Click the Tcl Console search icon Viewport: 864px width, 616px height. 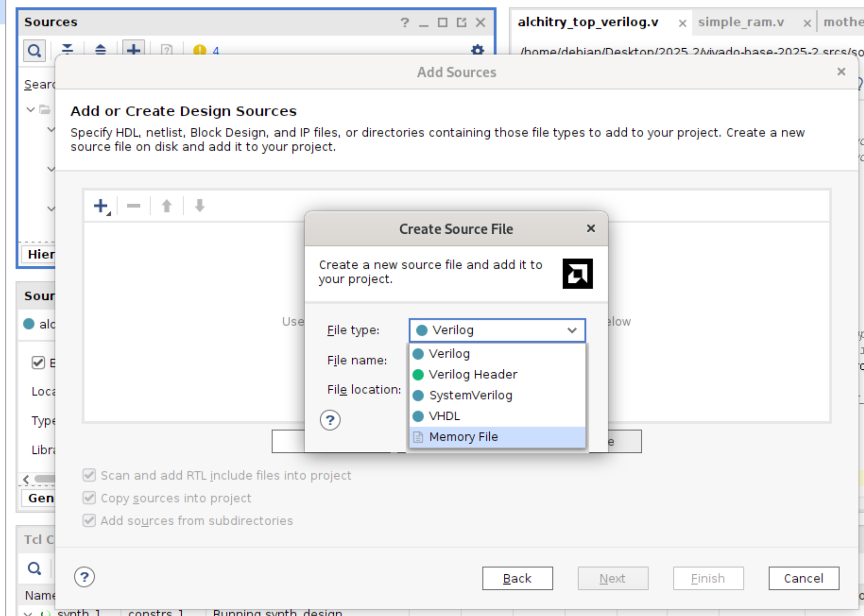pyautogui.click(x=34, y=568)
